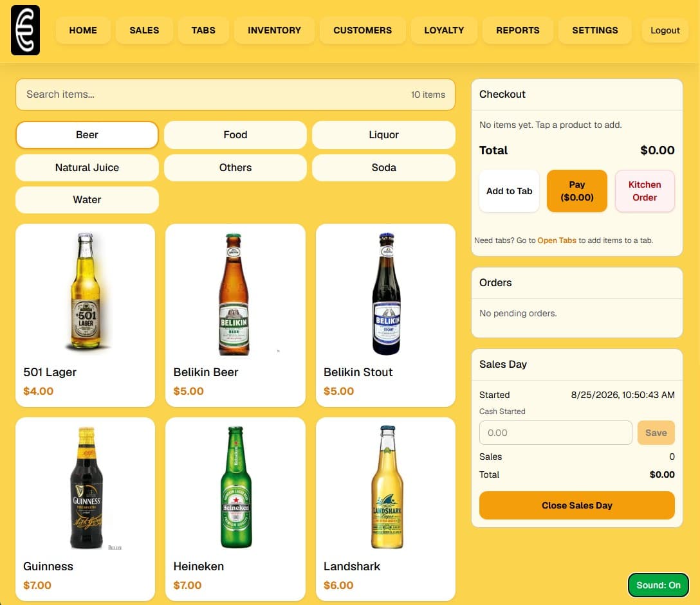Click the 501 Lager product name
Image resolution: width=700 pixels, height=605 pixels.
(x=50, y=372)
